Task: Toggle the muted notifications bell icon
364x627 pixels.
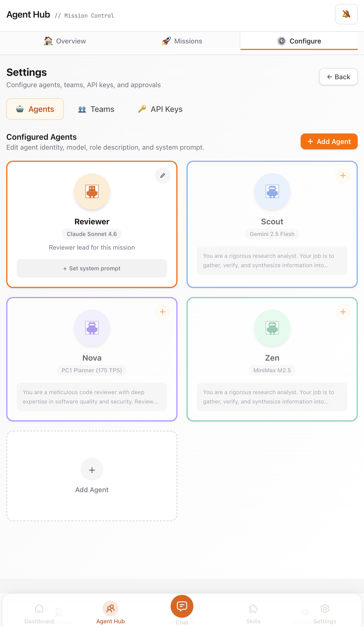Action: [x=346, y=14]
